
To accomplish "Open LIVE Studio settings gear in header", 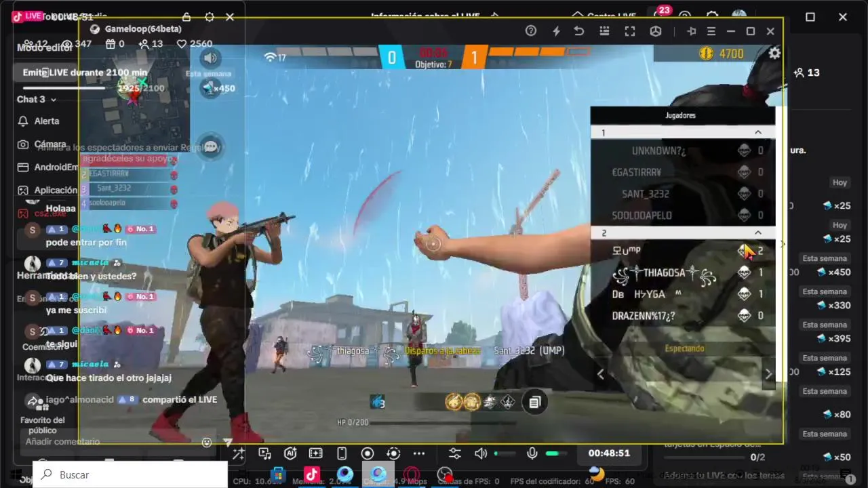I will coord(712,16).
